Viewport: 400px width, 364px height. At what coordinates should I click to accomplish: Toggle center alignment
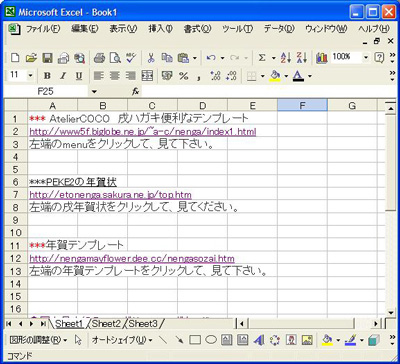[115, 76]
